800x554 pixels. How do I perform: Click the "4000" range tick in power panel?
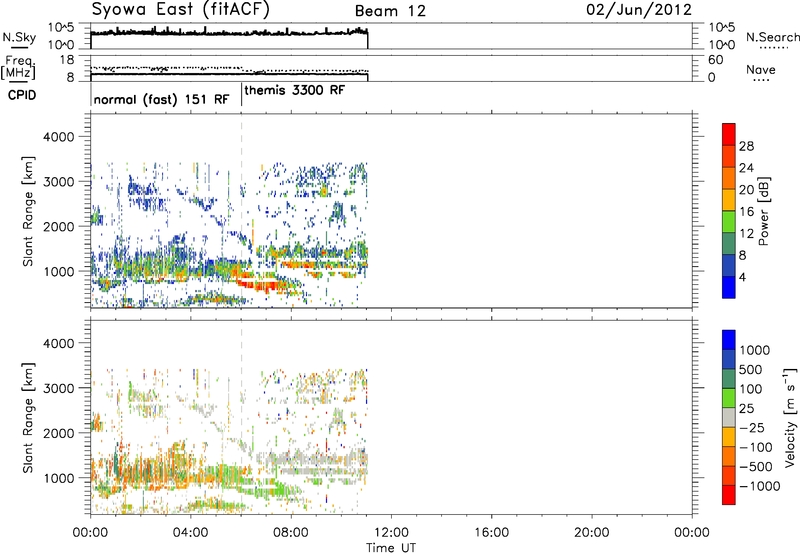58,137
